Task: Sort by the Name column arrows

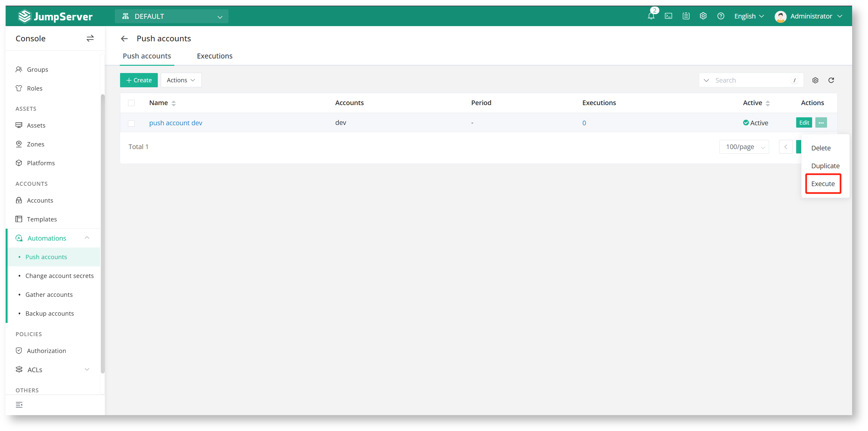Action: (174, 103)
